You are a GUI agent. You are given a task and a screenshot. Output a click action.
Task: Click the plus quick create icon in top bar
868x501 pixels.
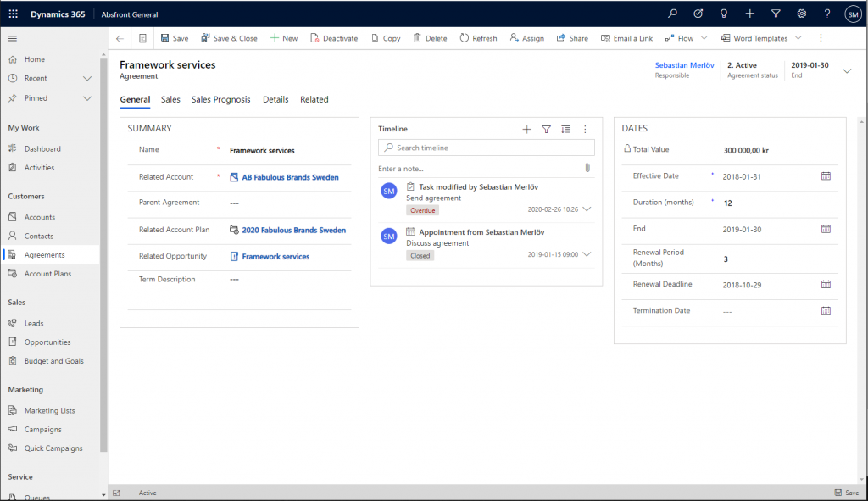tap(749, 14)
